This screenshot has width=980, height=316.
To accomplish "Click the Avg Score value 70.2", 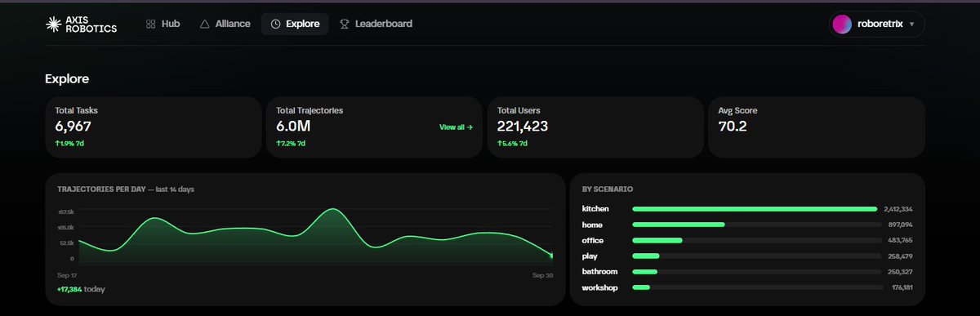I will click(733, 127).
